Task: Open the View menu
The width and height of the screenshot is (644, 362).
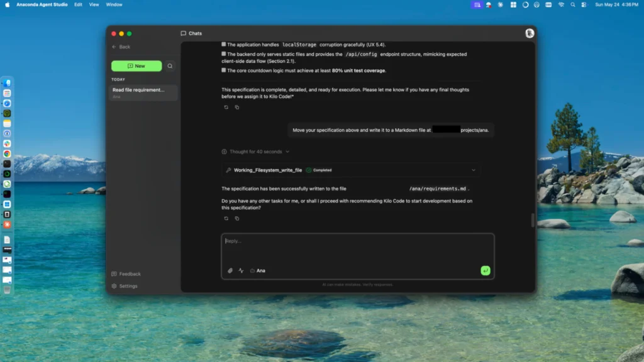Action: [94, 4]
